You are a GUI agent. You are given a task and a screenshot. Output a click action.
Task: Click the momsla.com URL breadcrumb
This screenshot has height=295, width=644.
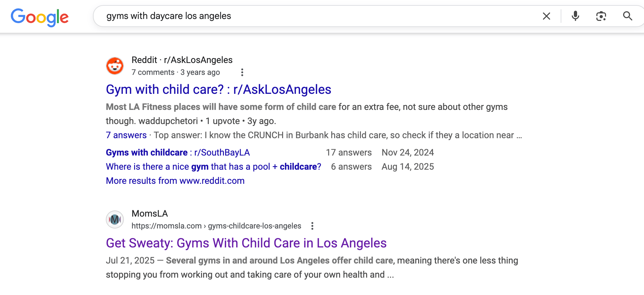[x=216, y=226]
